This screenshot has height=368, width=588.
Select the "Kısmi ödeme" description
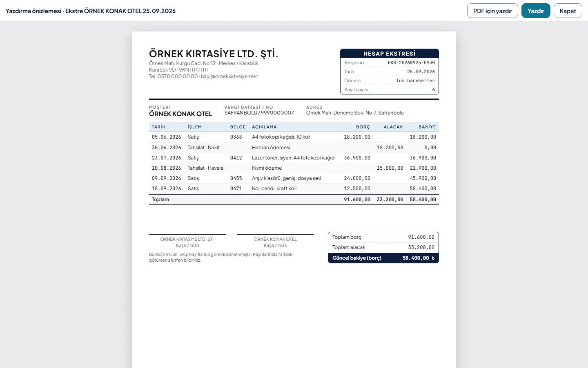(267, 168)
